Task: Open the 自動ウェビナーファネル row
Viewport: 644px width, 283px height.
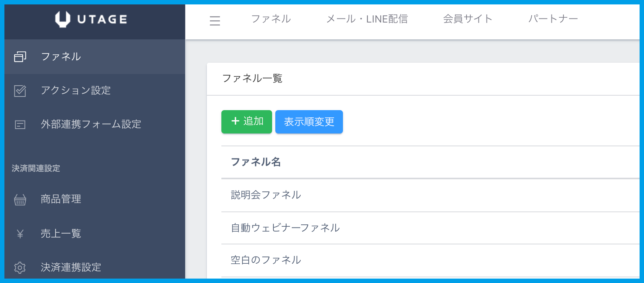Action: point(285,228)
